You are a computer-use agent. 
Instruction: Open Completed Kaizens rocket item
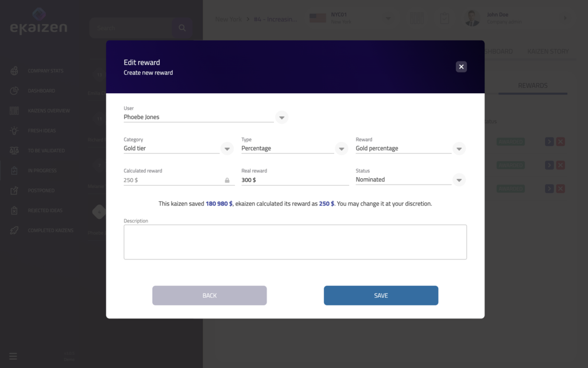(x=51, y=231)
